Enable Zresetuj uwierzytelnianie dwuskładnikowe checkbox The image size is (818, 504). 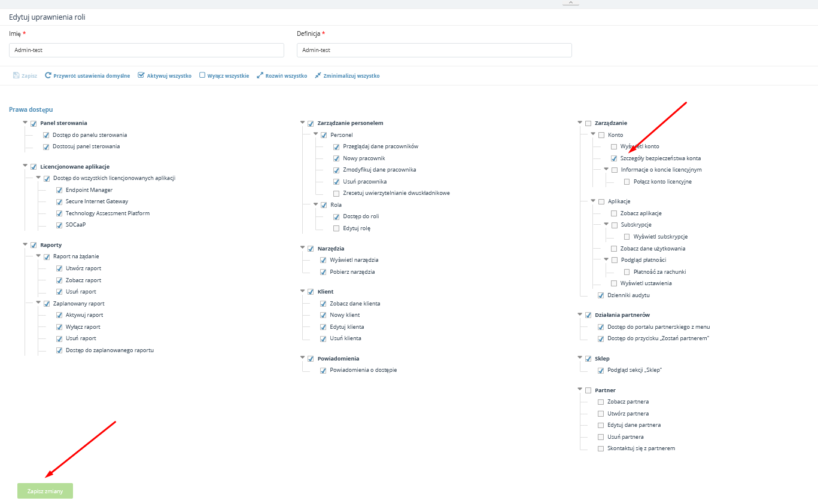pos(336,194)
